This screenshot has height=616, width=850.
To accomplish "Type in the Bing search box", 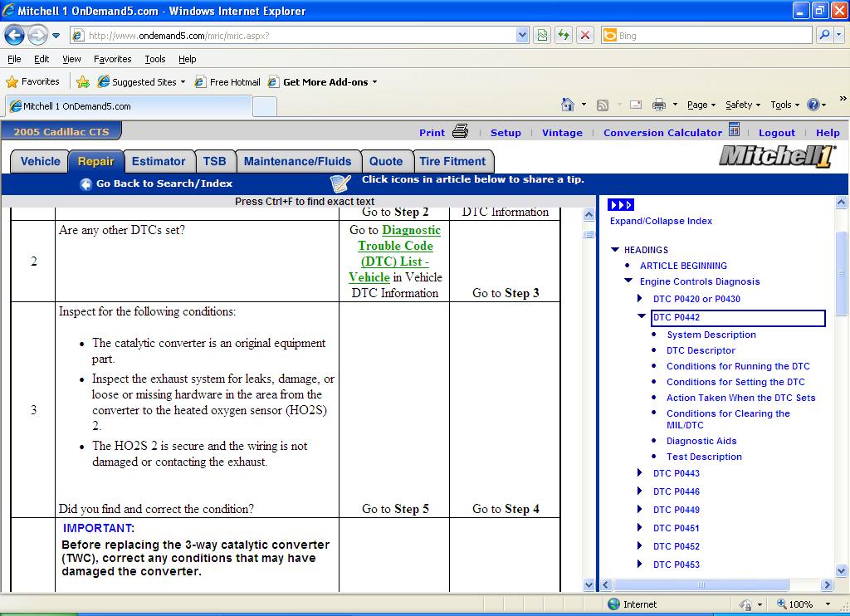I will point(712,36).
